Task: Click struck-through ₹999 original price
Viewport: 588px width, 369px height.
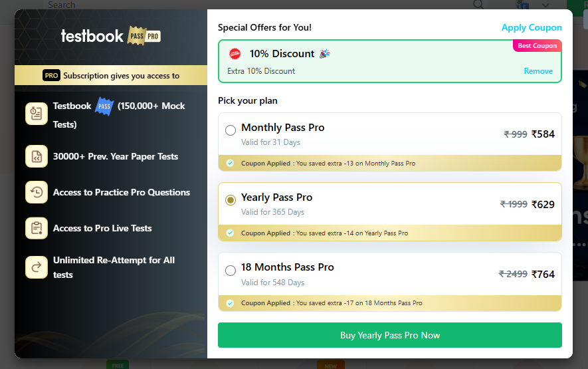Action: (x=516, y=134)
